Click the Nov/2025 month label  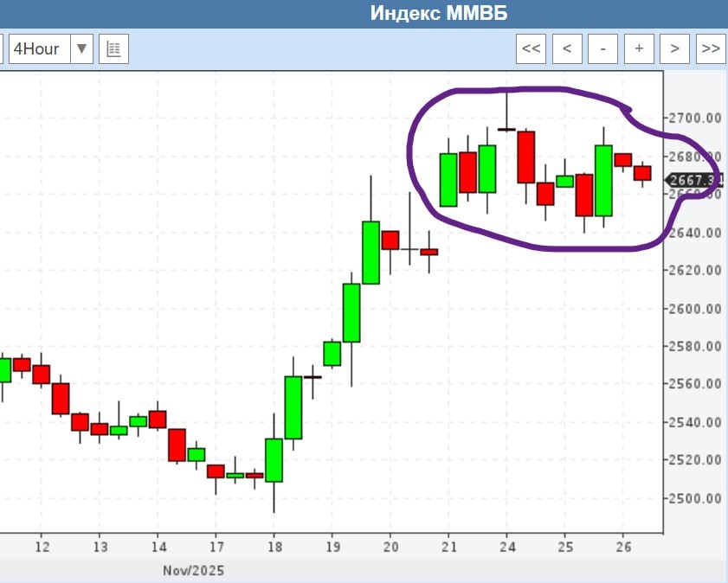tap(193, 571)
